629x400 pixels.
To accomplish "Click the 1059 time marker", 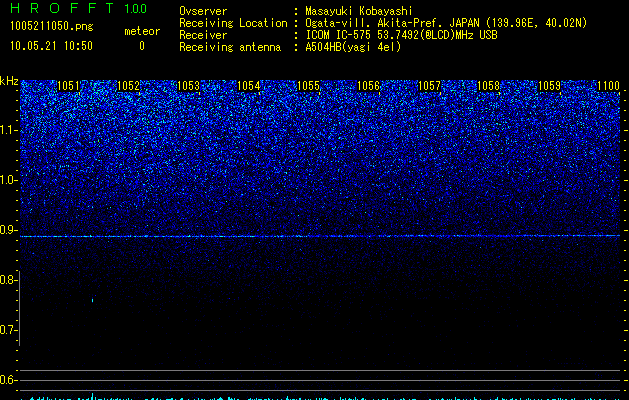I will [x=549, y=86].
